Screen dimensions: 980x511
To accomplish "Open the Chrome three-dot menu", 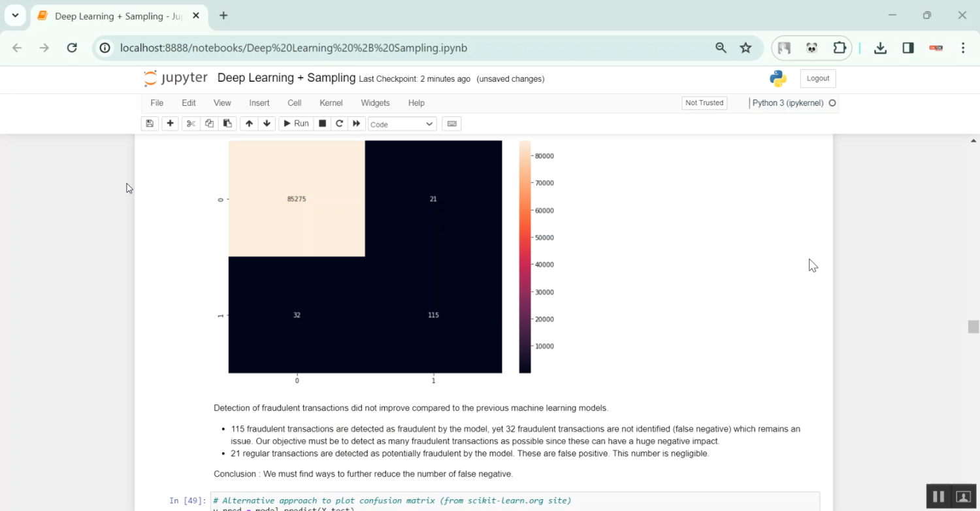I will point(963,48).
